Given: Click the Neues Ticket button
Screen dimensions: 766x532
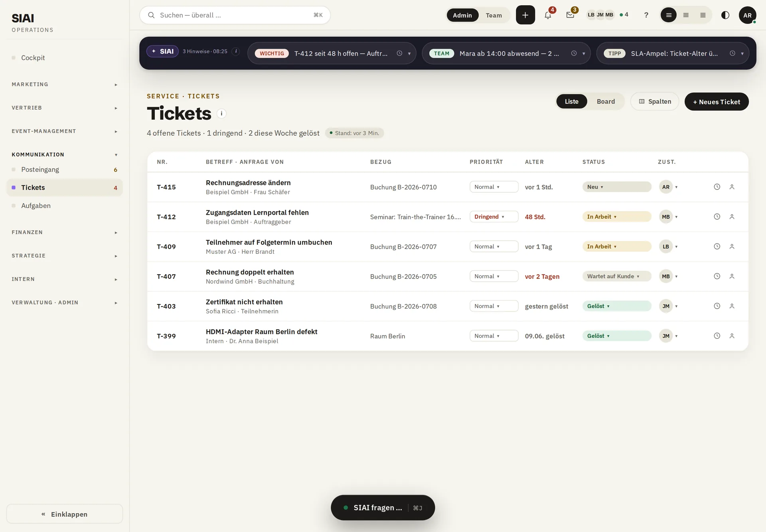Looking at the screenshot, I should (x=717, y=102).
